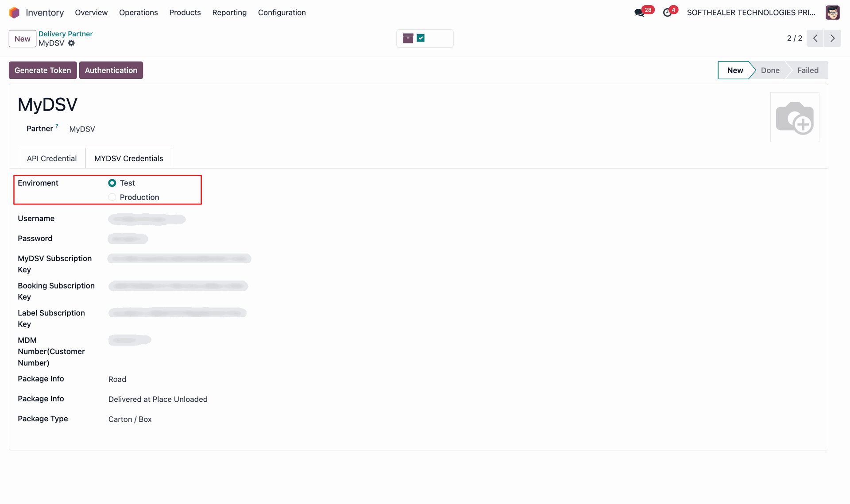Image resolution: width=850 pixels, height=504 pixels.
Task: Open the Operations menu dropdown
Action: click(138, 12)
